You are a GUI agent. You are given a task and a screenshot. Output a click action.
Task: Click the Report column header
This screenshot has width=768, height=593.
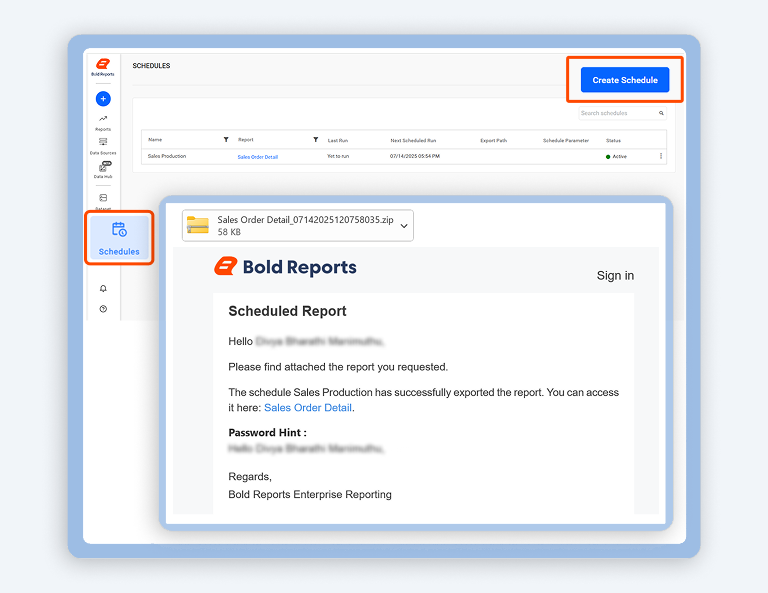tap(246, 140)
